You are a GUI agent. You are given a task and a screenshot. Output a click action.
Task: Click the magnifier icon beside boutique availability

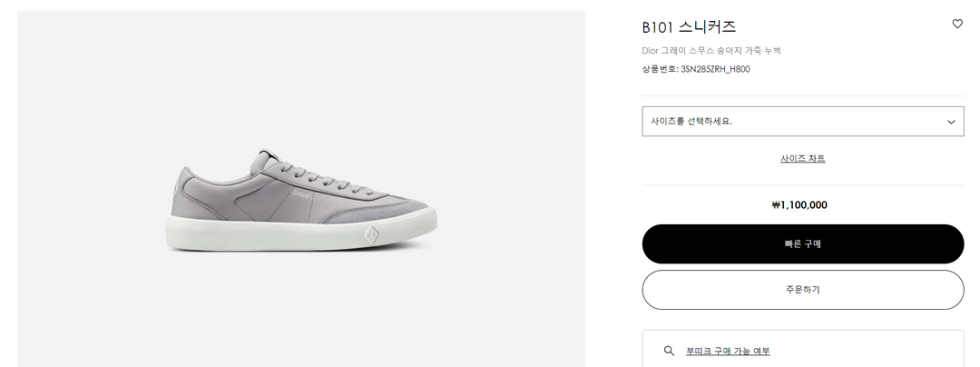(x=669, y=351)
